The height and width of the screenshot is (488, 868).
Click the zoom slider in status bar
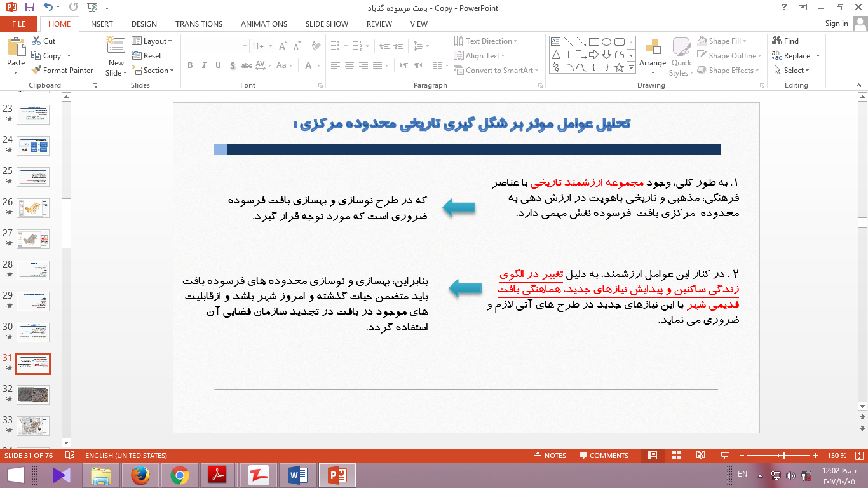(x=784, y=456)
